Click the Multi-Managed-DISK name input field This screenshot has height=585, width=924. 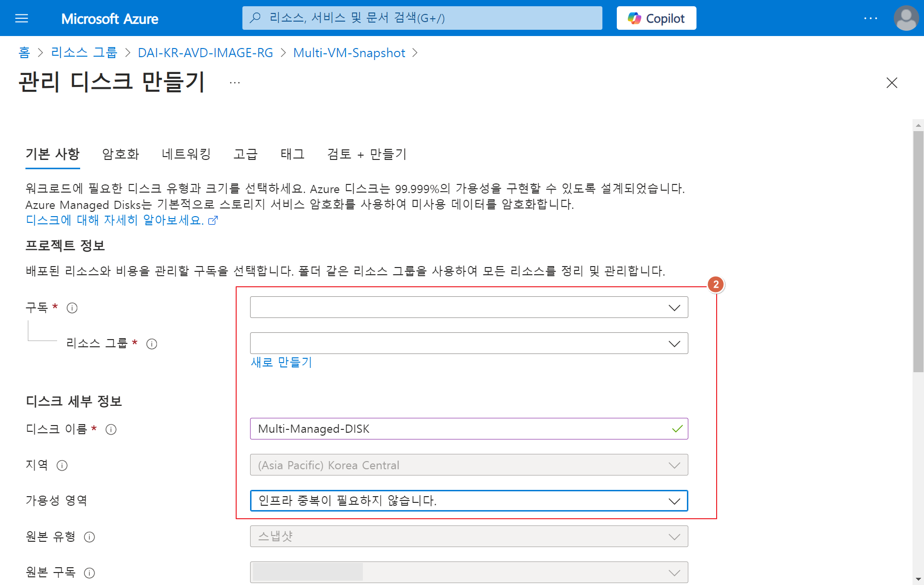(x=461, y=429)
